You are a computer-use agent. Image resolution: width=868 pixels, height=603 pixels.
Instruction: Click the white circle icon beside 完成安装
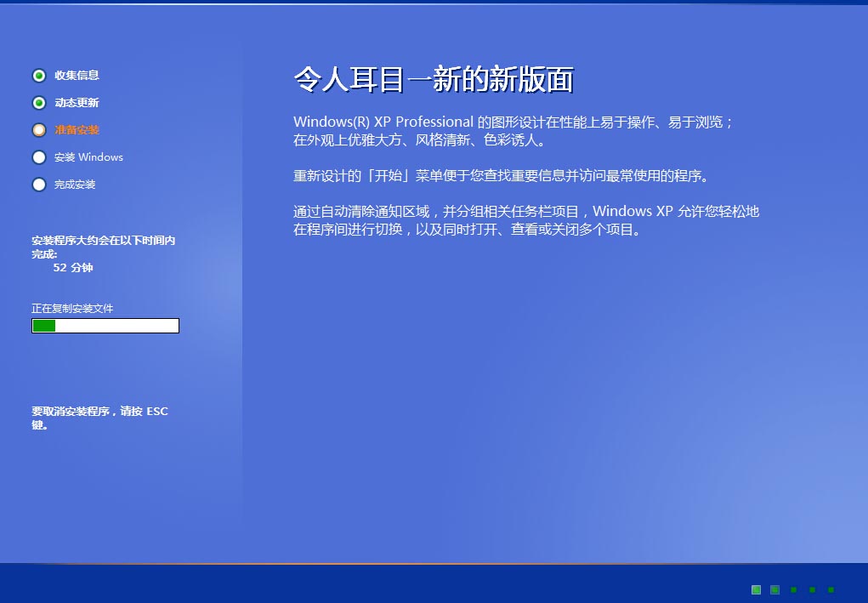click(x=39, y=184)
